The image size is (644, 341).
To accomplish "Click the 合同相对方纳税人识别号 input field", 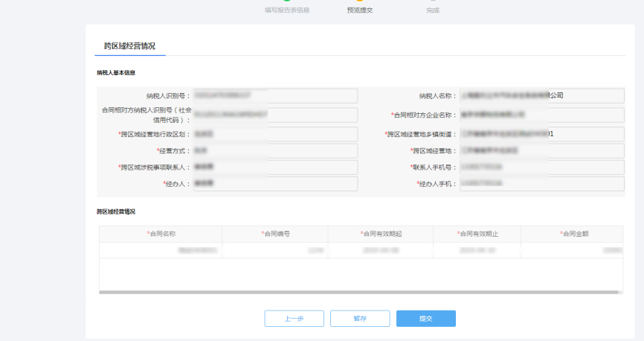I will [275, 115].
